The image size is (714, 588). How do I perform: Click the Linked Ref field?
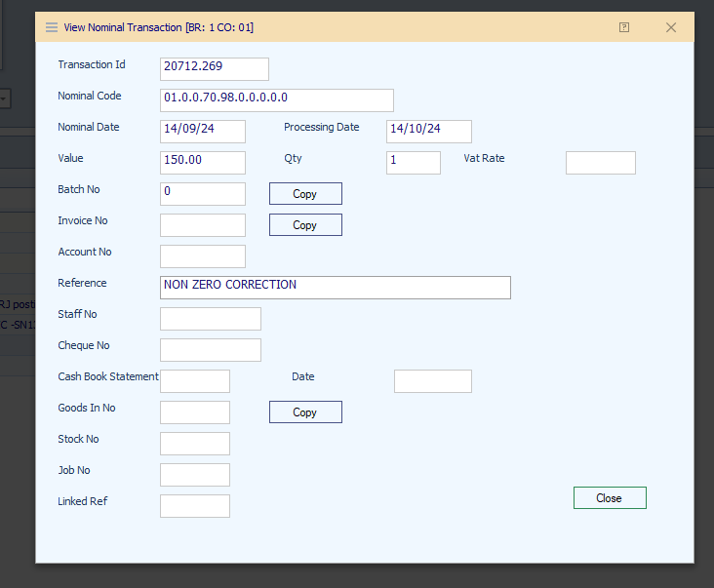click(x=195, y=506)
